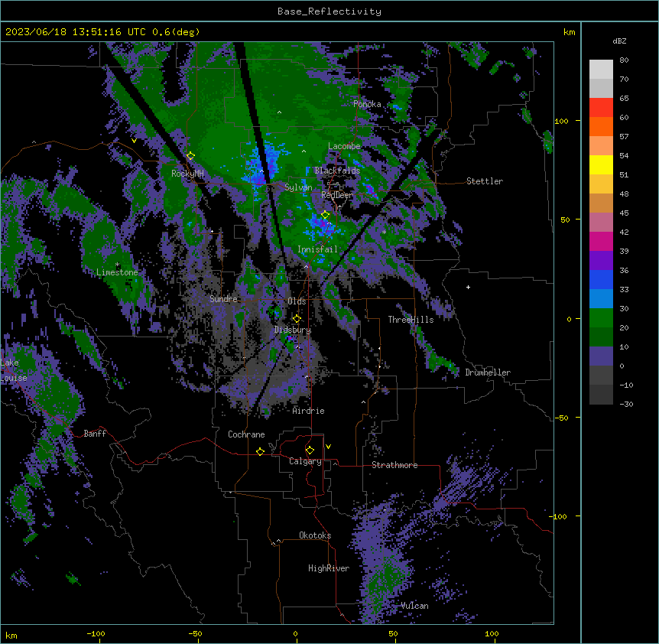Click the Stettler city label

tap(485, 181)
